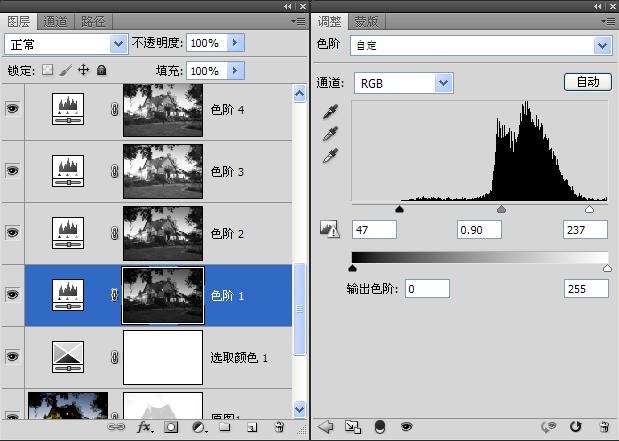The image size is (619, 441).
Task: Switch adjustments panel to expanded view
Action: coord(353,426)
